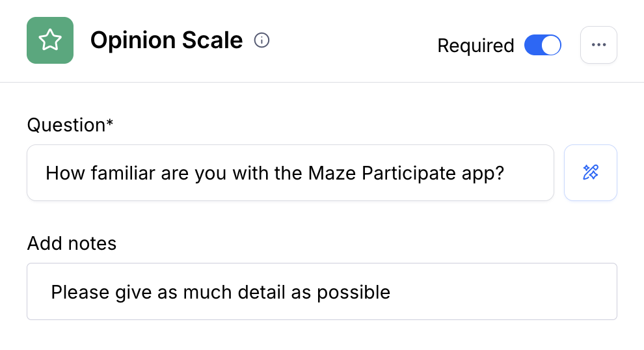Click the magic wand icon beside question

coord(590,172)
